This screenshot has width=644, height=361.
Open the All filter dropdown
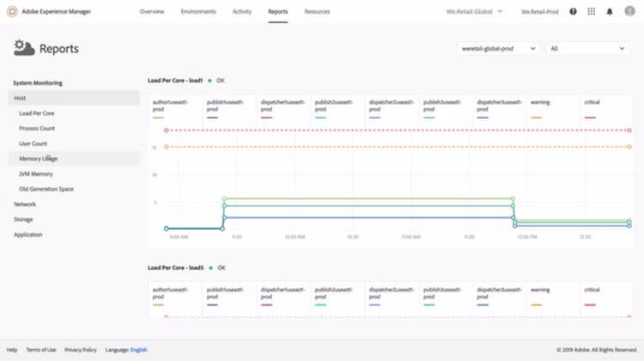click(587, 48)
